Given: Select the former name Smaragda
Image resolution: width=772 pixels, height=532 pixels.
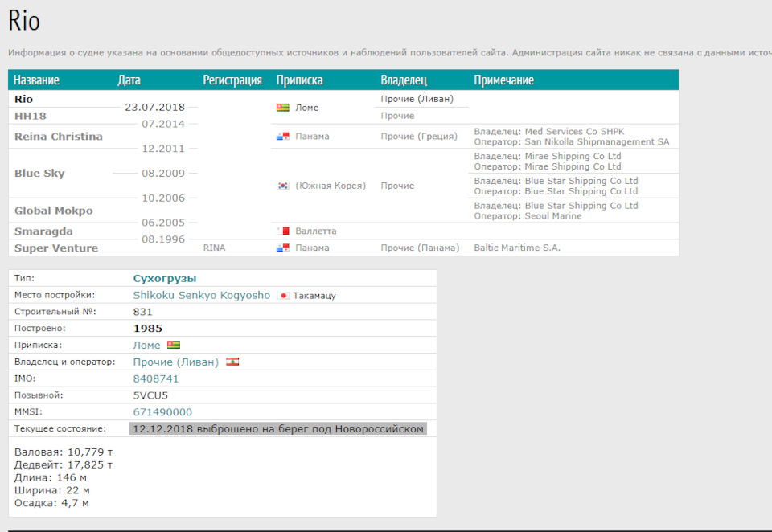Looking at the screenshot, I should [43, 231].
